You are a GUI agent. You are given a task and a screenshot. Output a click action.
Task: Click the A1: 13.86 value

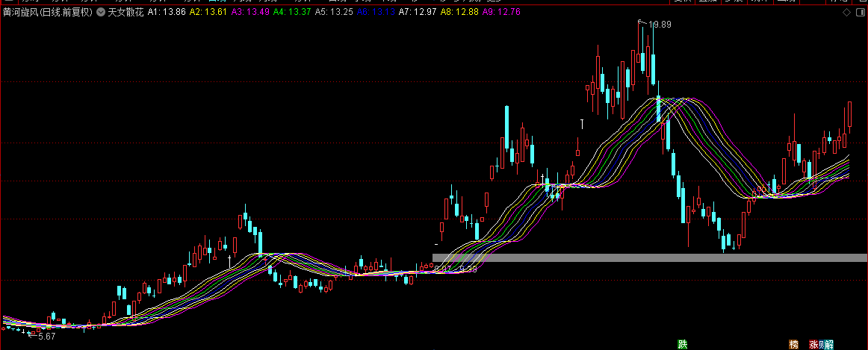pos(166,12)
